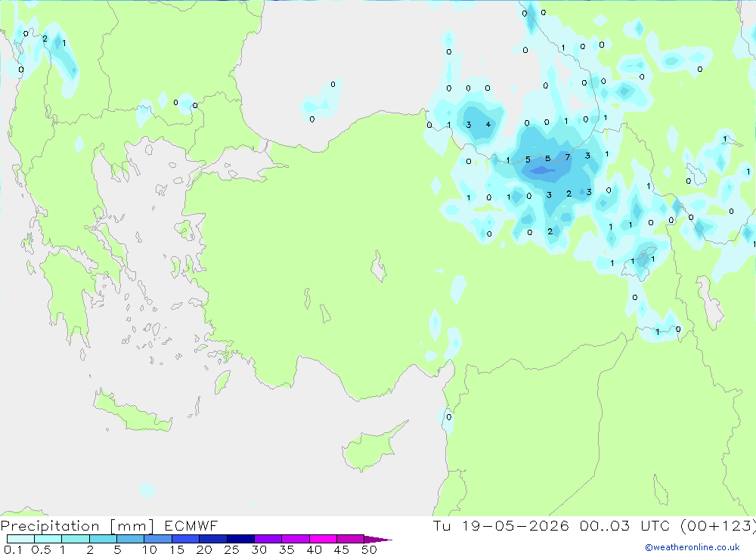Click the '10' legend scale label
The image size is (756, 554).
(150, 549)
